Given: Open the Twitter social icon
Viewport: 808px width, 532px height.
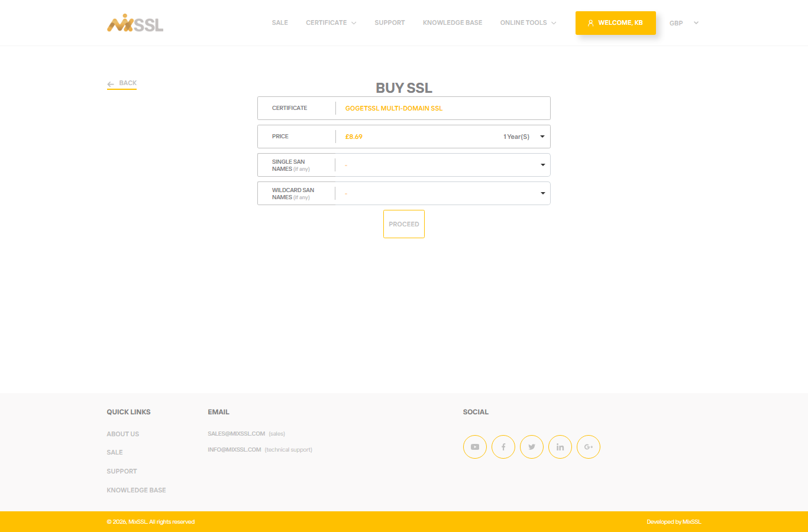Looking at the screenshot, I should coord(532,447).
